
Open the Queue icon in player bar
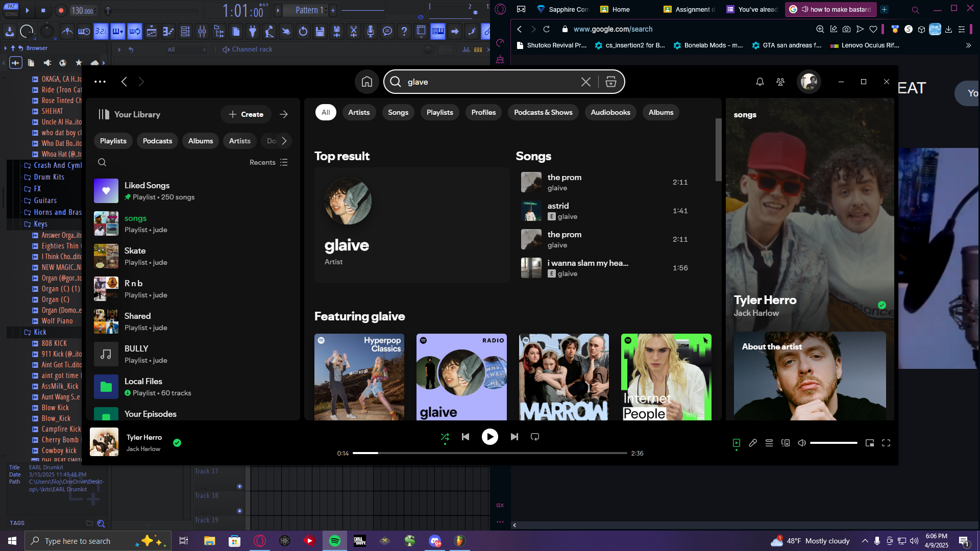769,443
